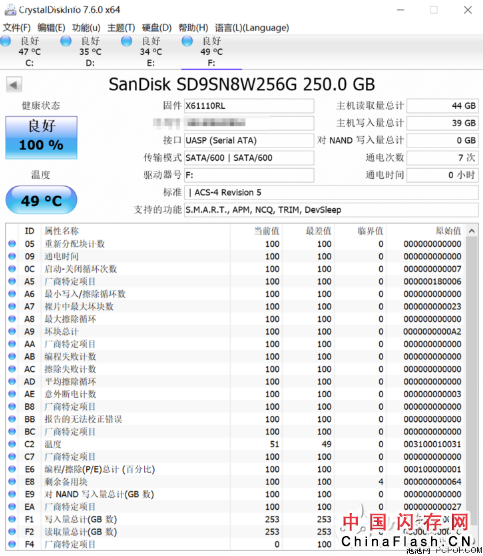
Task: Select drive D: status icon at 35 °C
Action: click(66, 41)
